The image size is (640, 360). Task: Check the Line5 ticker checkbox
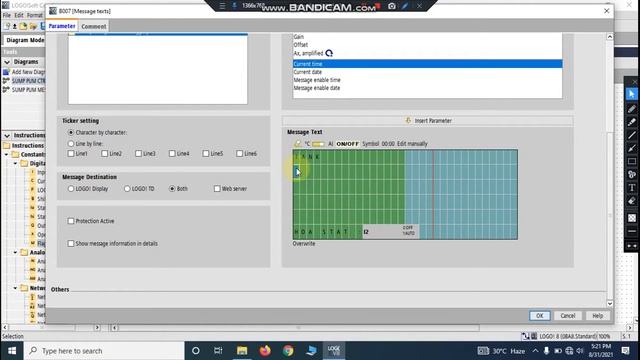pyautogui.click(x=206, y=153)
